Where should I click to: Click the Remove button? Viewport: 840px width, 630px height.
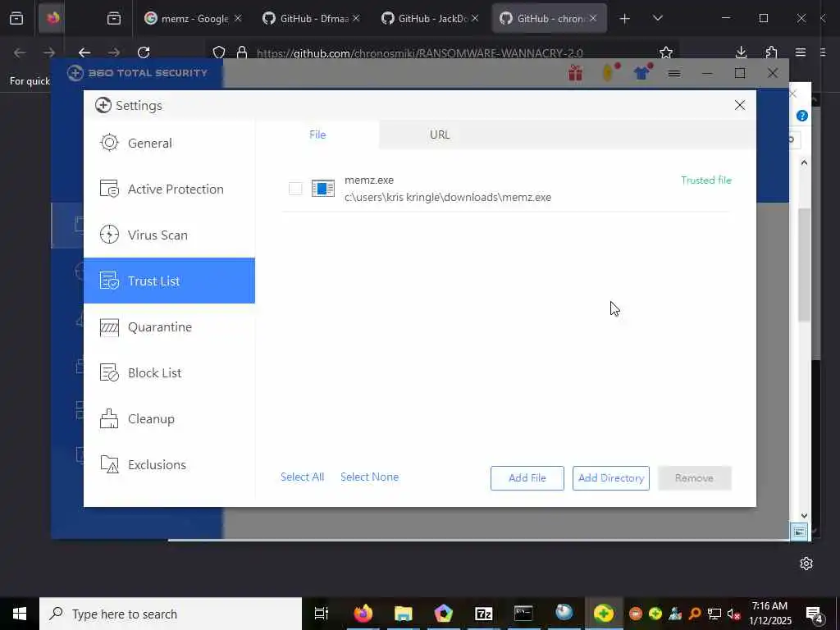point(694,478)
